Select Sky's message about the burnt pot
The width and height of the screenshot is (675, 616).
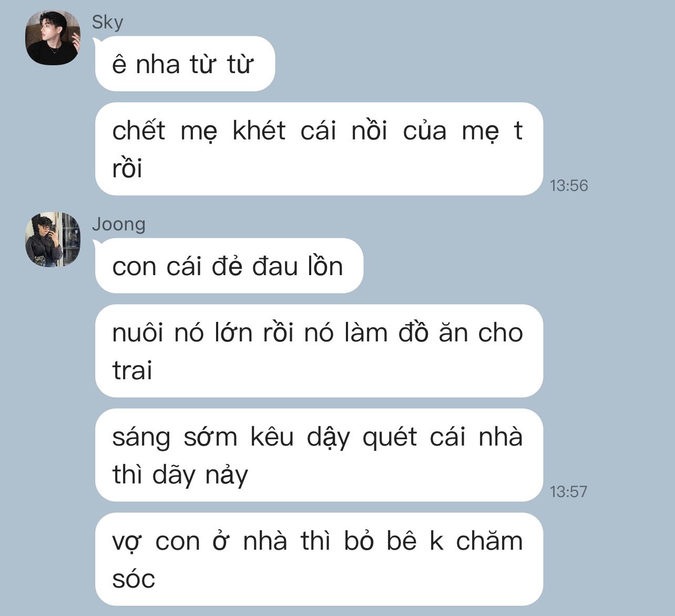(319, 149)
